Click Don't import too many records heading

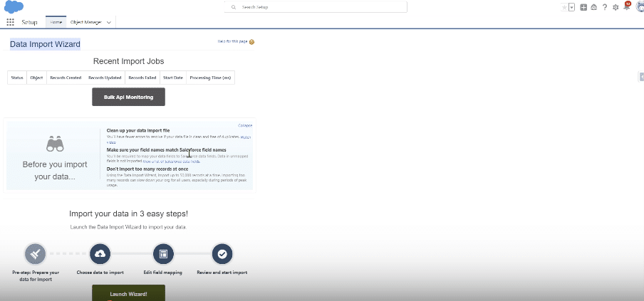coord(147,169)
